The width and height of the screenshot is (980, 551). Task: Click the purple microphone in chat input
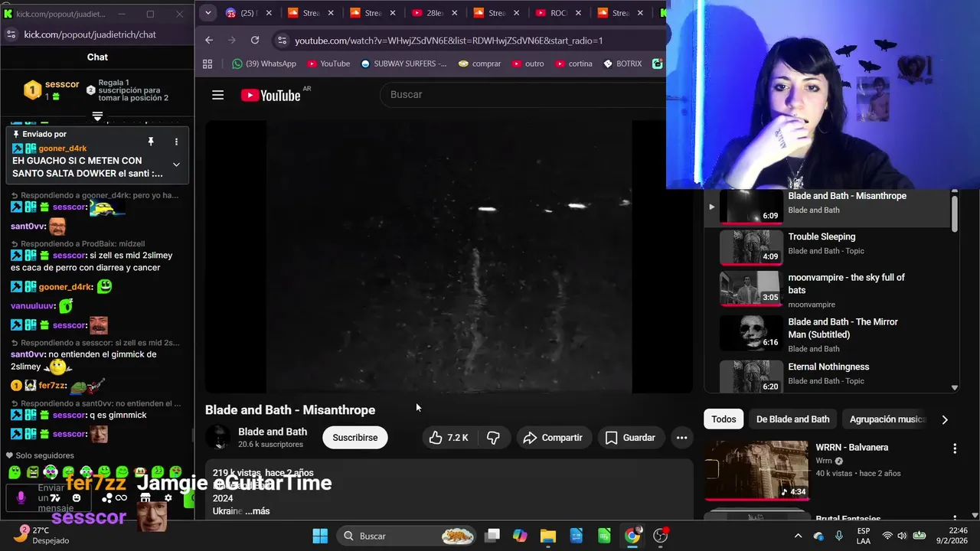[21, 498]
